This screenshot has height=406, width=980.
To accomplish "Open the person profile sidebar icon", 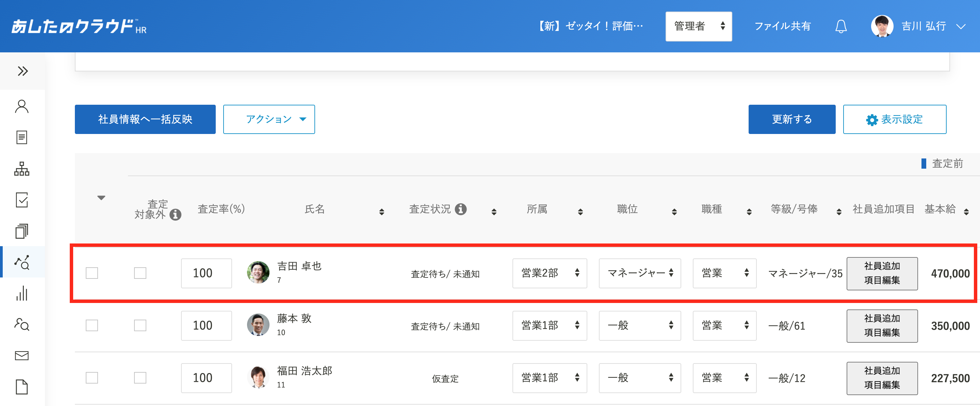I will (22, 106).
